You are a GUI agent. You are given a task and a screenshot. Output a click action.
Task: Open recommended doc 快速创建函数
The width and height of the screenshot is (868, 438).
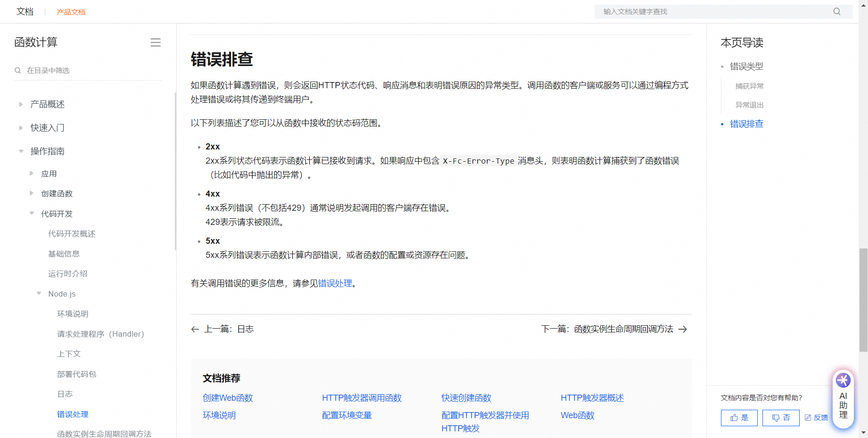tap(466, 398)
